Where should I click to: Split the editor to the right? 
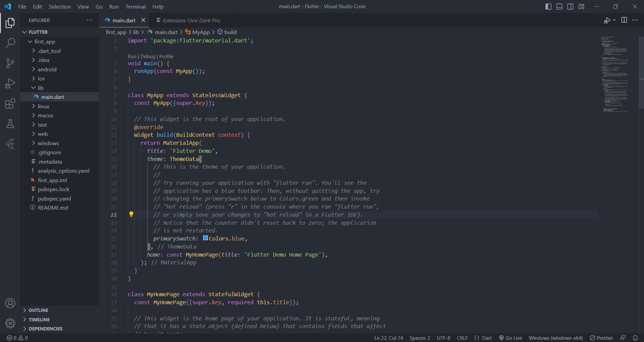coord(624,20)
